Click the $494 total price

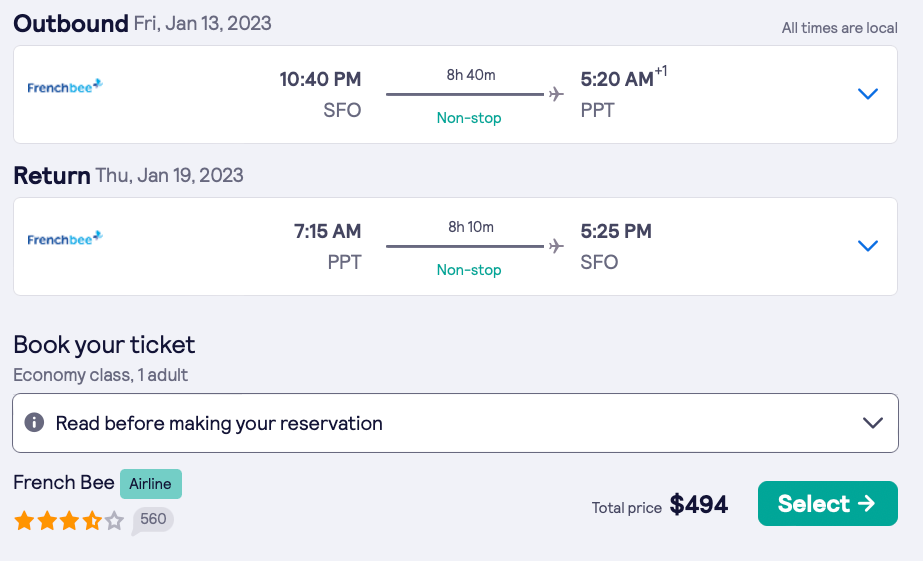coord(698,505)
